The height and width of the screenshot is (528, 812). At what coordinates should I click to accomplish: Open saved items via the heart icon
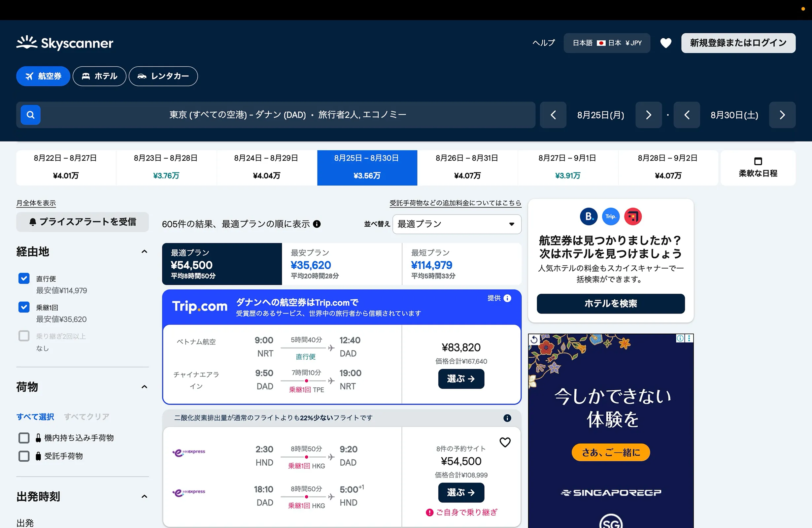(x=666, y=43)
